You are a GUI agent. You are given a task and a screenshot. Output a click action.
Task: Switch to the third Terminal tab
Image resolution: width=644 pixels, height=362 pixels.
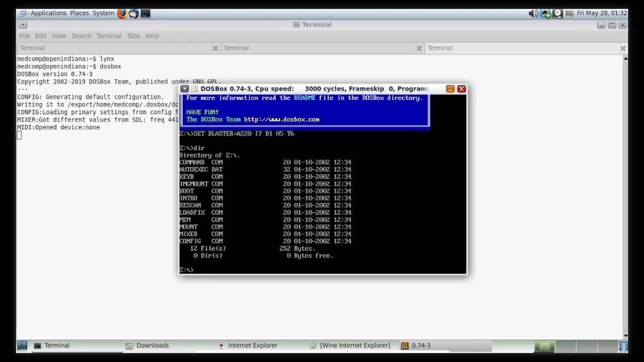[526, 48]
